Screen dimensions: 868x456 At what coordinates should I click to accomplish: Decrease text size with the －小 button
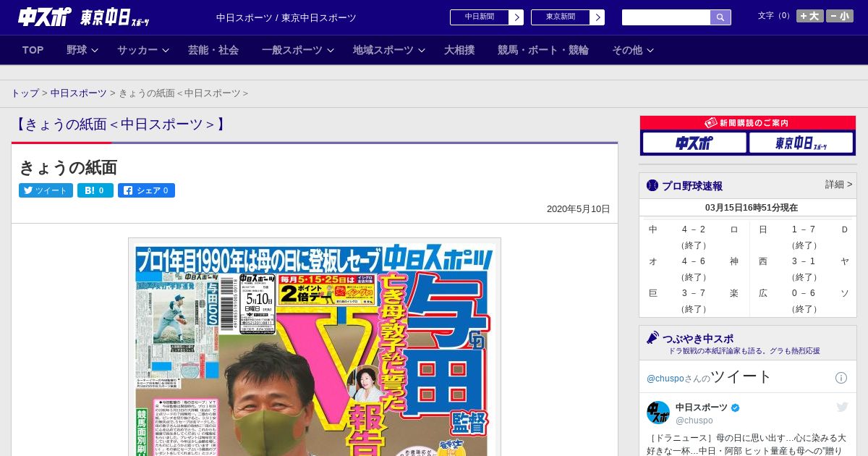click(840, 16)
